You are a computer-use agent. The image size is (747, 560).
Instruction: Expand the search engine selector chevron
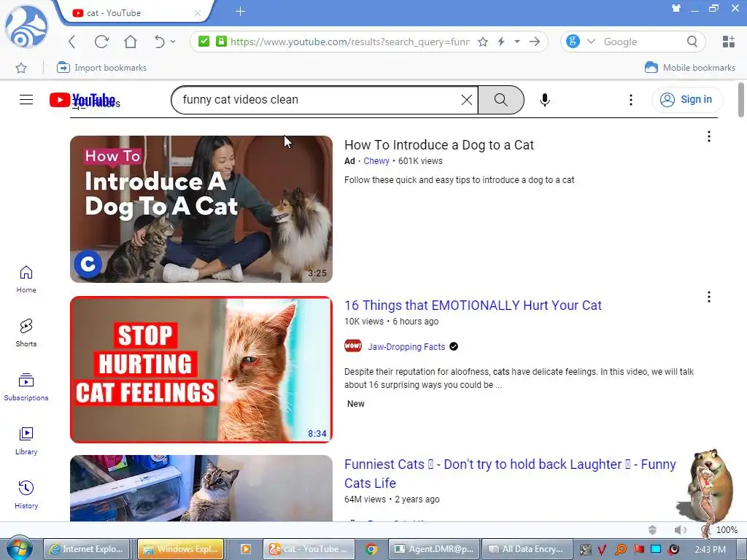[591, 42]
